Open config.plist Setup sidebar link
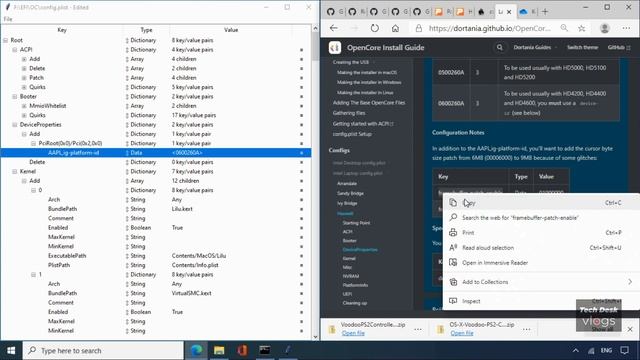This screenshot has width=640, height=360. (x=352, y=134)
